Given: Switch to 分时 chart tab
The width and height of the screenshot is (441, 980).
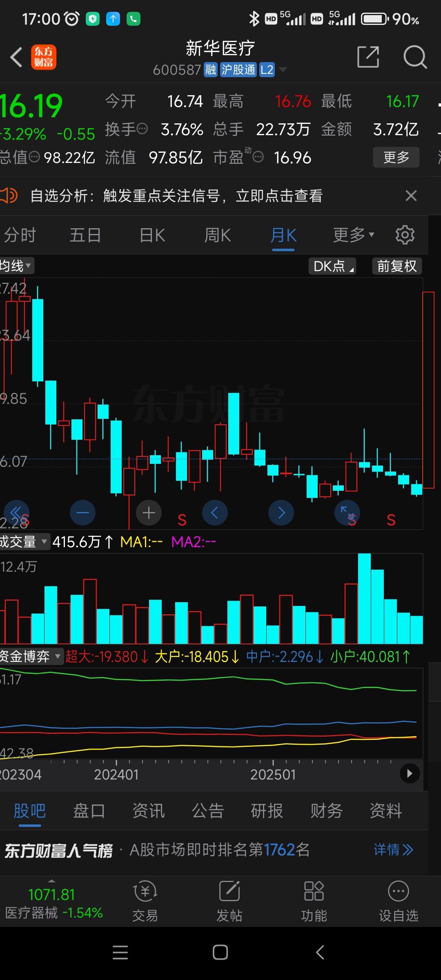Looking at the screenshot, I should click(20, 235).
